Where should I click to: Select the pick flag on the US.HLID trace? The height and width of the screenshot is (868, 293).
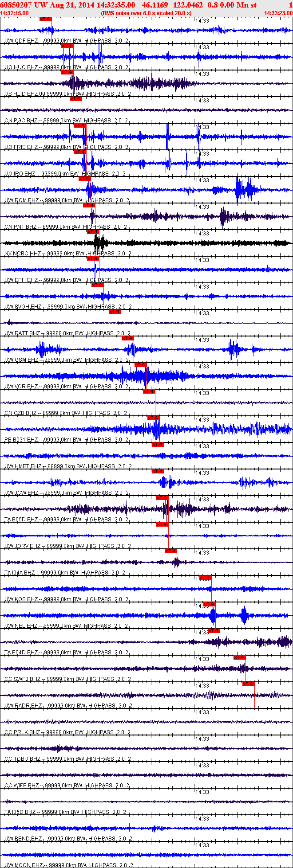click(x=67, y=72)
